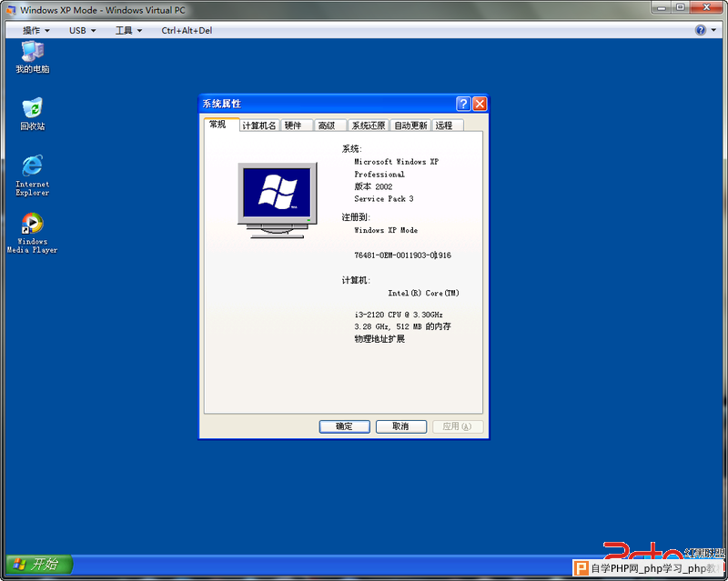Select the 回收站 recycle bin icon
728x581 pixels.
click(33, 114)
